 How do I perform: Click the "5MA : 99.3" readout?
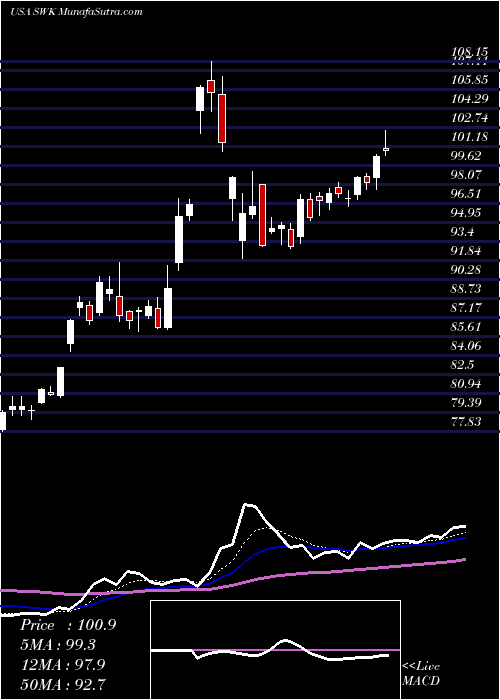tap(58, 644)
